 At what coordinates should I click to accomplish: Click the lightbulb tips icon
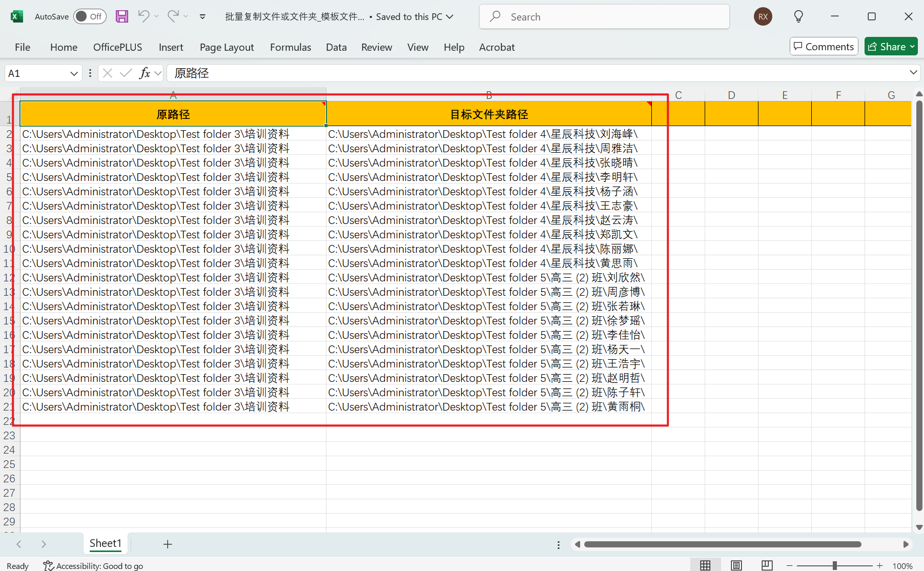tap(798, 16)
